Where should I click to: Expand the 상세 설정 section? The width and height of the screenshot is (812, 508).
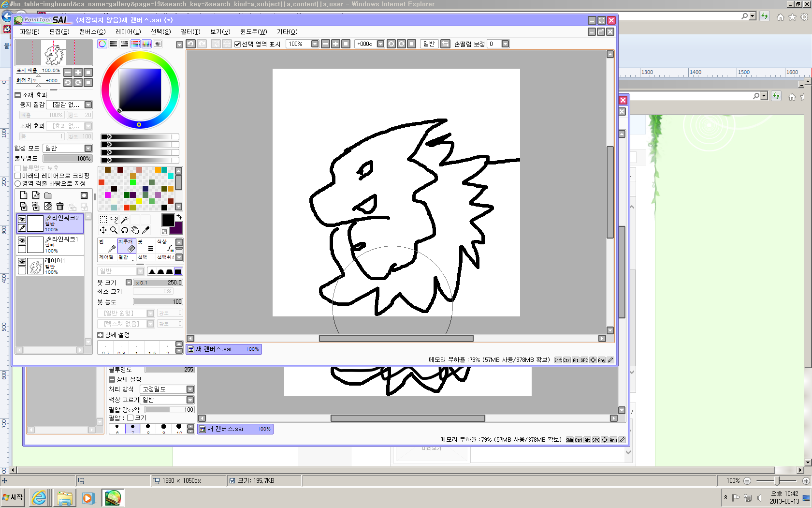(x=100, y=335)
